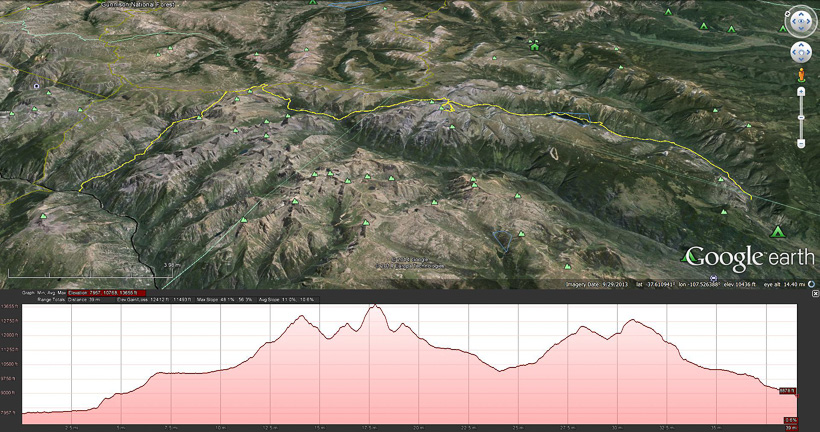Click the green house icon on map
This screenshot has height=432, width=820.
(535, 45)
